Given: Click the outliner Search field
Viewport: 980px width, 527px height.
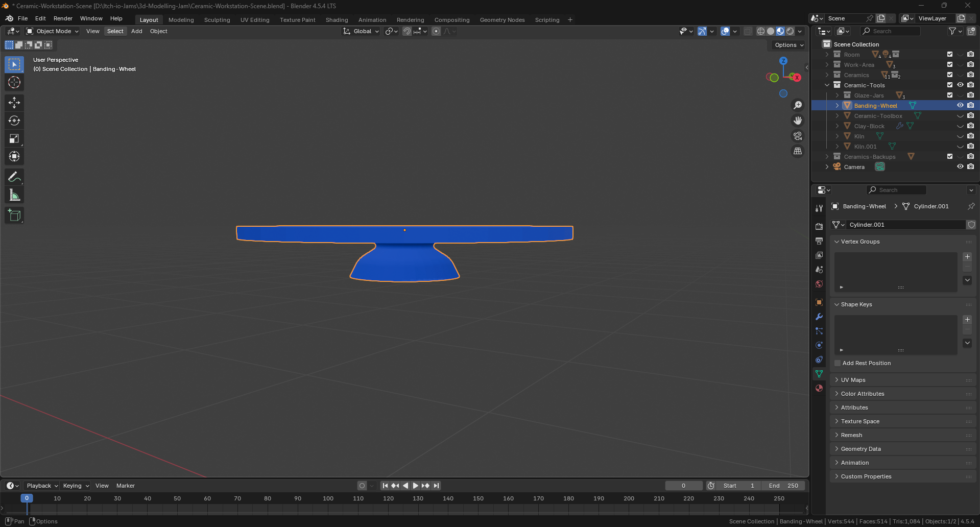Looking at the screenshot, I should coord(891,31).
